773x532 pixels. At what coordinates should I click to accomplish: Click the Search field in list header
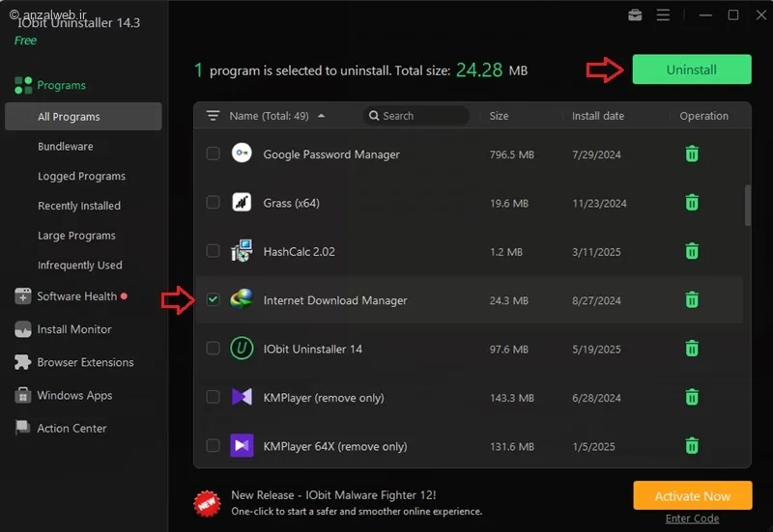416,116
